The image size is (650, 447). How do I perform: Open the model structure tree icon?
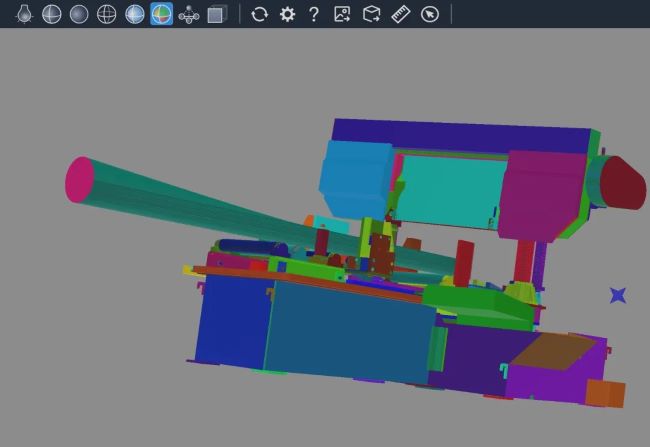point(188,14)
